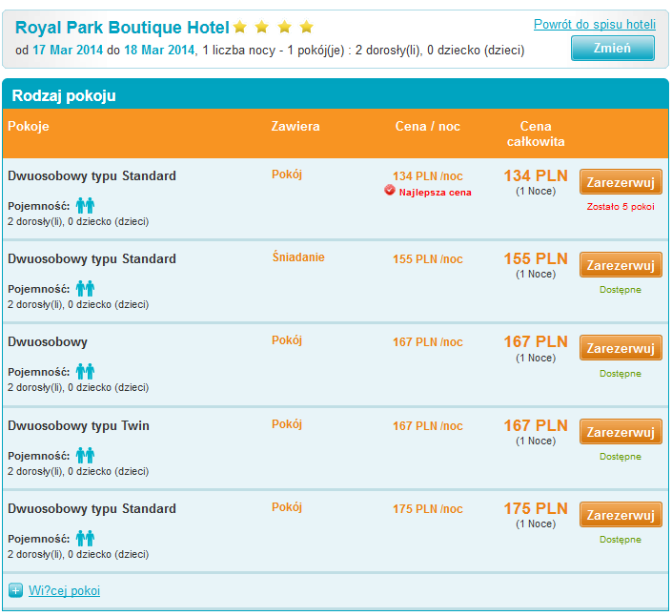Click the Royal Park Boutique Hotel title
672x616 pixels.
point(122,28)
